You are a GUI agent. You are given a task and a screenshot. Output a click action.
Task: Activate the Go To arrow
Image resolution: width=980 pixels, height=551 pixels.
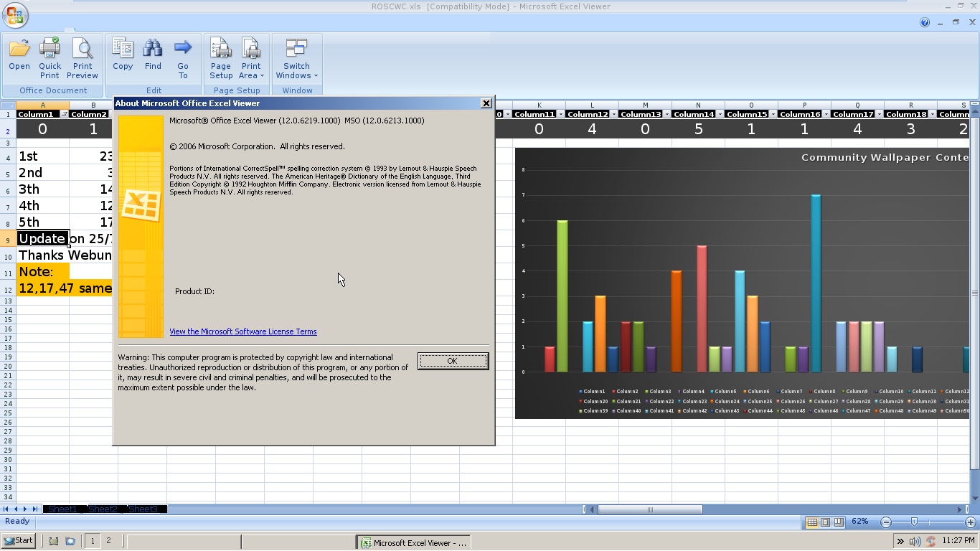pos(183,57)
